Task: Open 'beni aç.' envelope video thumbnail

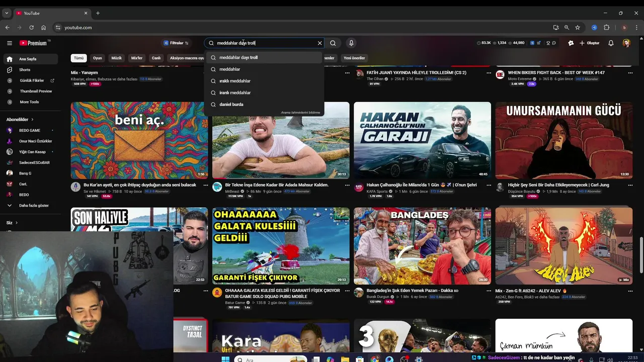Action: click(x=139, y=140)
